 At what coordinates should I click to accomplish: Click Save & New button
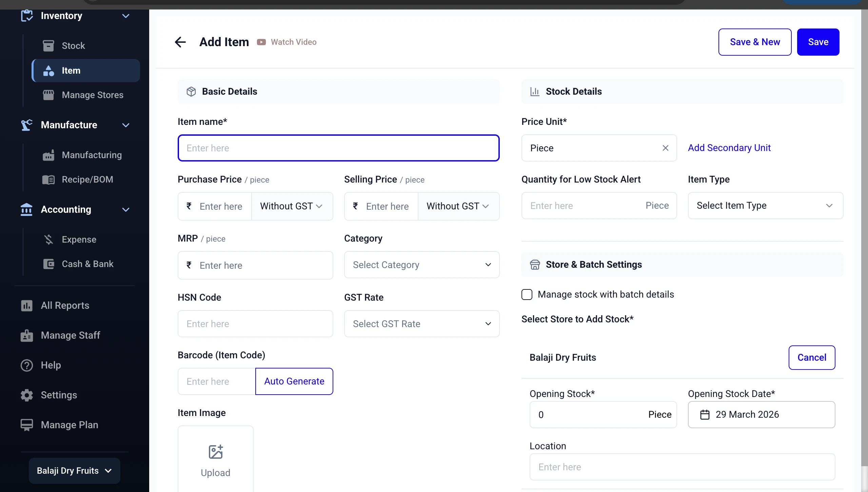coord(754,42)
